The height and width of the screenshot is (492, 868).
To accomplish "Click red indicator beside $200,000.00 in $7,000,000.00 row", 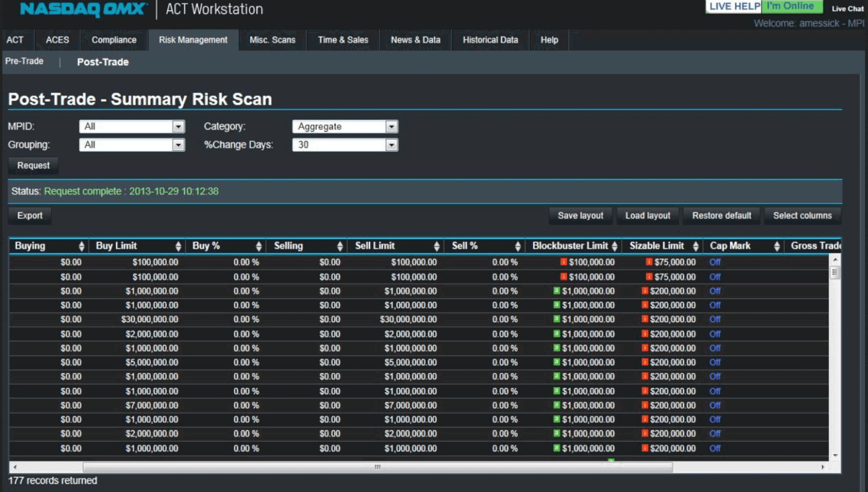I will pos(644,405).
